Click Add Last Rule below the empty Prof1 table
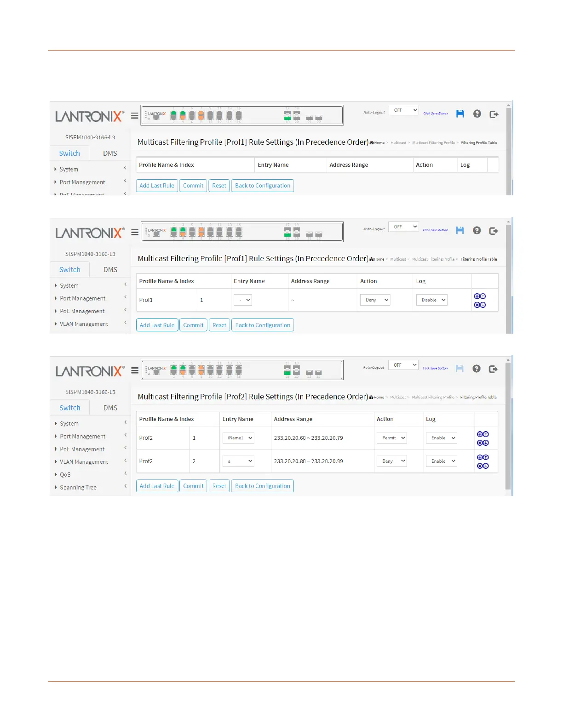The image size is (563, 728). click(x=157, y=186)
